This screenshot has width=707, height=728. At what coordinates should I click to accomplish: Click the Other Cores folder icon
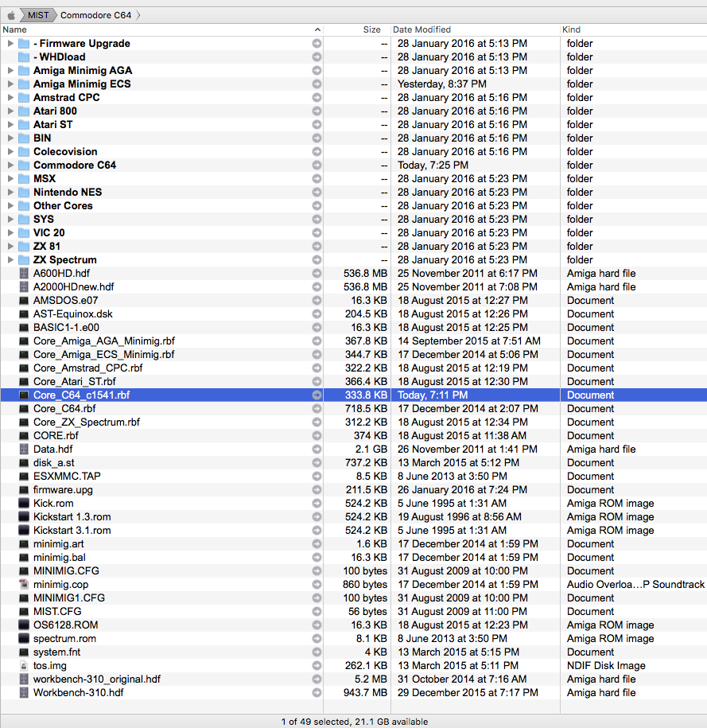click(x=24, y=206)
